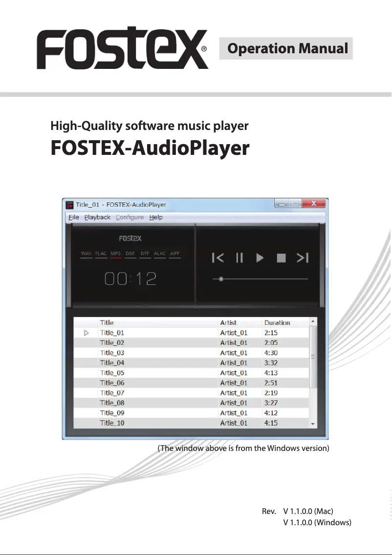Skip to previous track button
Image resolution: width=392 pixels, height=555 pixels.
pos(218,258)
